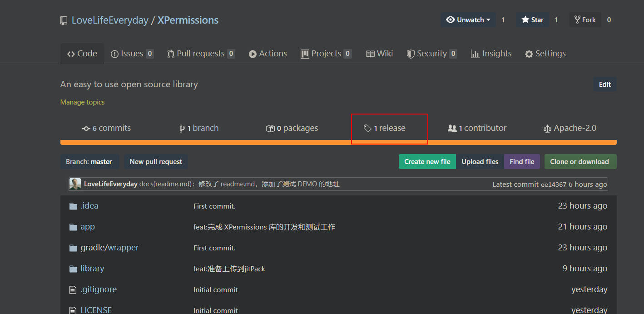Click the repository book icon beside LoveLifeEveryday
Viewport: 644px width, 314px height.
pos(64,20)
